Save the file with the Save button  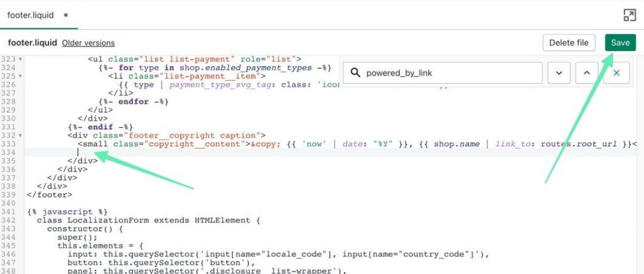[619, 43]
